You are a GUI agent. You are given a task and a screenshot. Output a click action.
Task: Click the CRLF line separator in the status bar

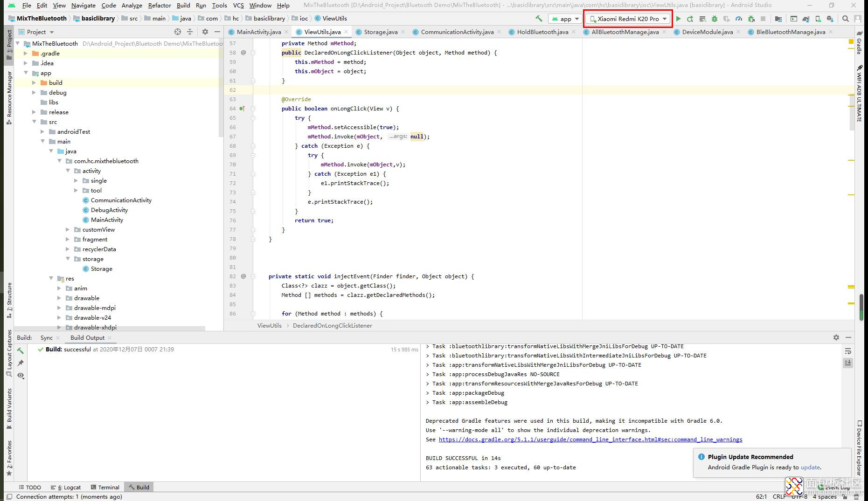(x=779, y=497)
